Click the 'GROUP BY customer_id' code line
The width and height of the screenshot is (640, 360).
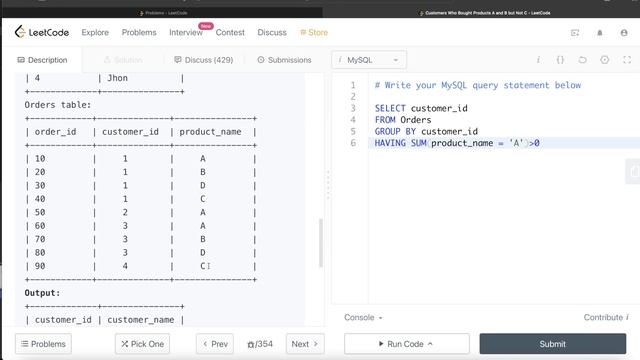point(426,131)
